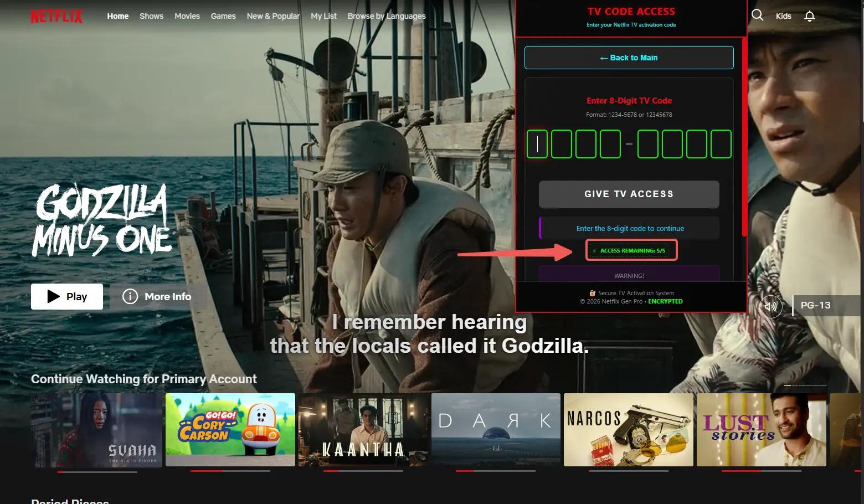Open New & Popular
This screenshot has width=864, height=504.
pos(273,16)
